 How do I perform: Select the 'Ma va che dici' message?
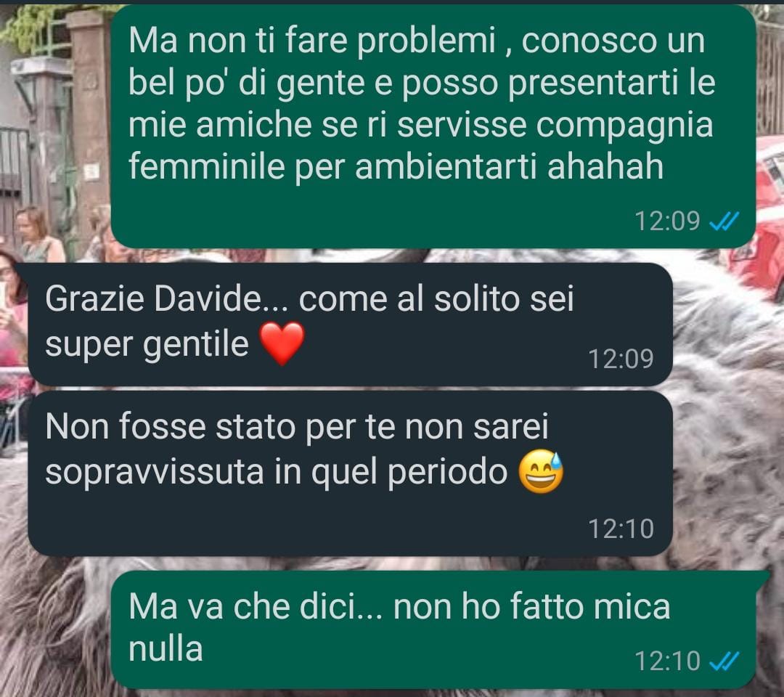[433, 629]
